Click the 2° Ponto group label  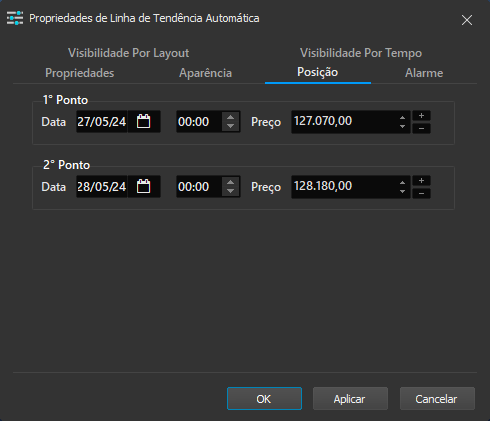pos(66,165)
